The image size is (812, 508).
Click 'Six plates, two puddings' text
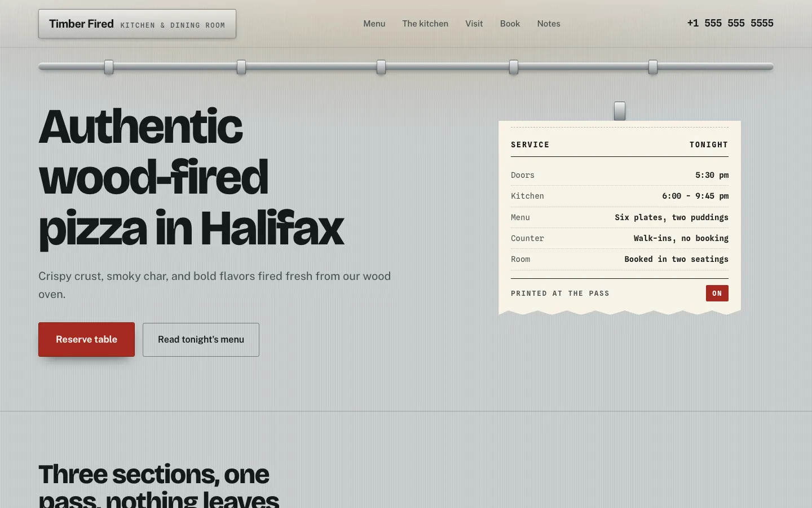click(x=672, y=217)
